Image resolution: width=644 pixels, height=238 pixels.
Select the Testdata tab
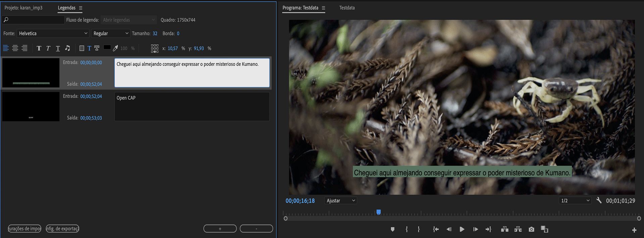347,8
